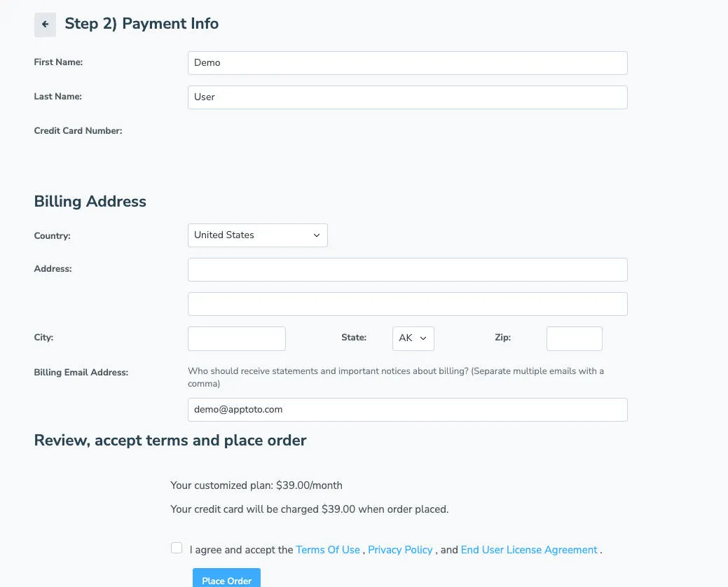The width and height of the screenshot is (728, 587).
Task: Click the Credit Card Number label
Action: (78, 130)
